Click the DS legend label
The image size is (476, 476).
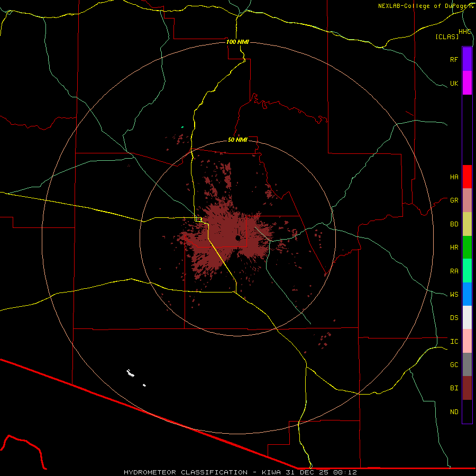tap(454, 318)
